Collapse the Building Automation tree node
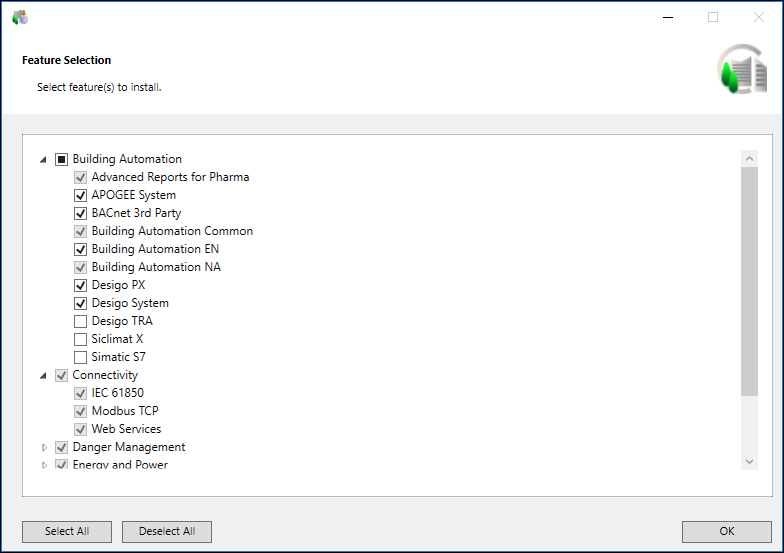This screenshot has height=553, width=784. 43,159
